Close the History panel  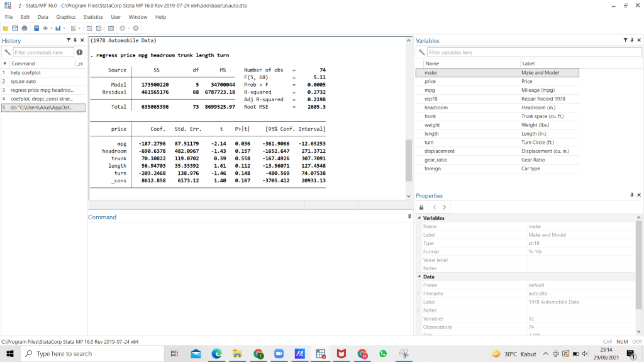point(82,40)
